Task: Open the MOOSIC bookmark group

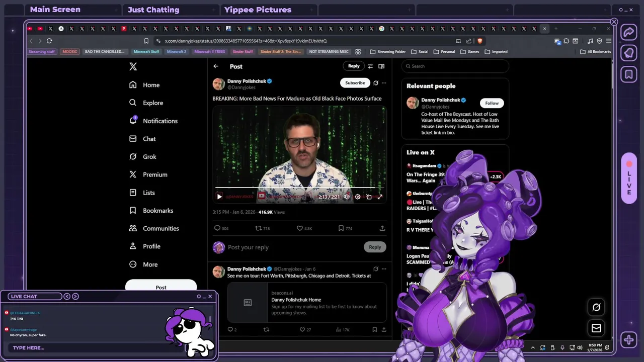Action: [70, 51]
